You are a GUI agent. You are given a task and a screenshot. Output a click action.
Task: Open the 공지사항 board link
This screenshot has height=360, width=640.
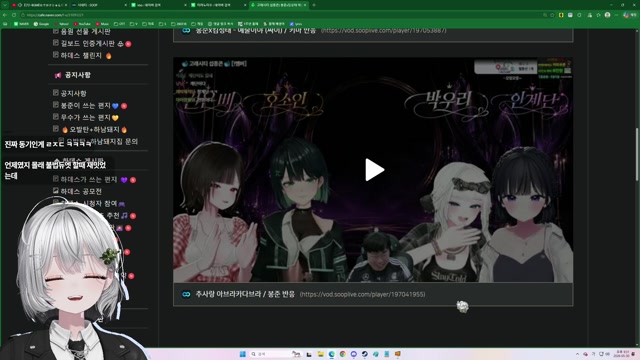tap(73, 93)
